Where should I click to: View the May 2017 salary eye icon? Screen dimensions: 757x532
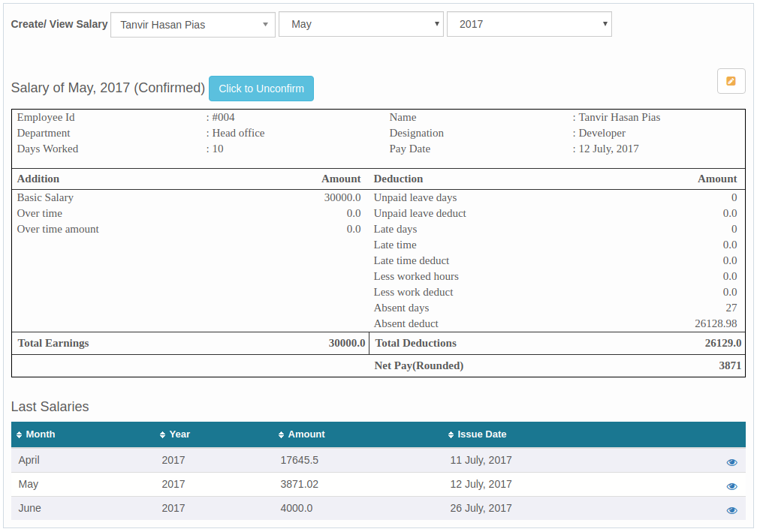point(731,486)
